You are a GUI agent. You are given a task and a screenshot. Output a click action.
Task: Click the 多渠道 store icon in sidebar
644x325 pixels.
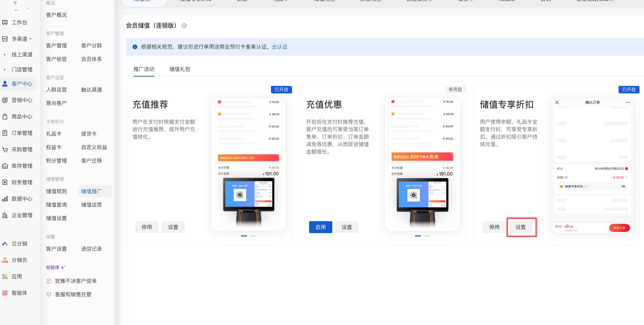(5, 39)
